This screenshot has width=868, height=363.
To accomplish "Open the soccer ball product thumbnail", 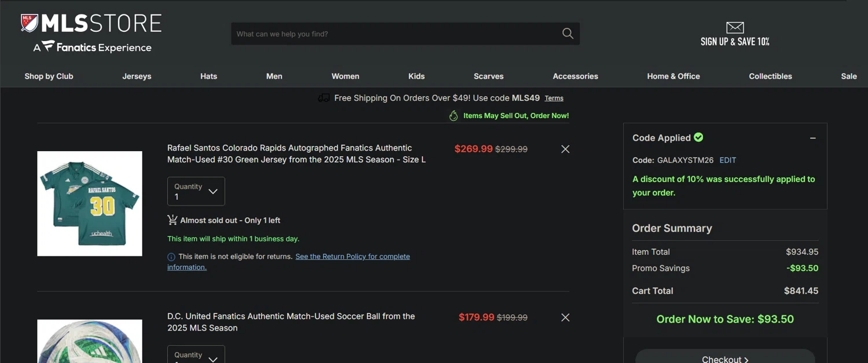I will pyautogui.click(x=90, y=342).
